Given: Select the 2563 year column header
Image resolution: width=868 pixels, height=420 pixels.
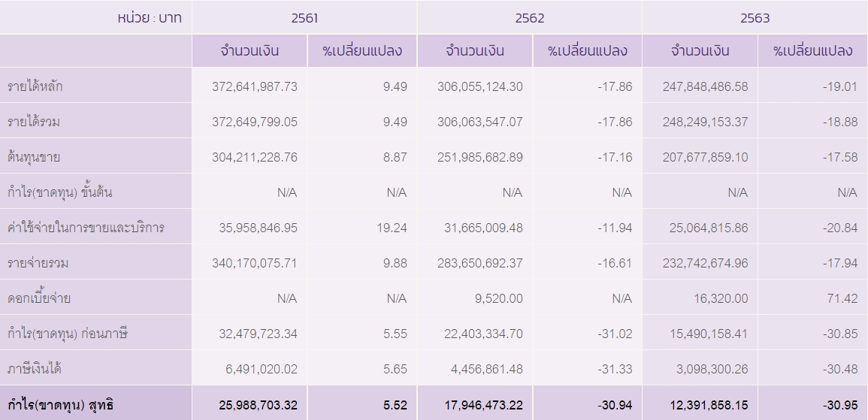Looking at the screenshot, I should click(755, 18).
